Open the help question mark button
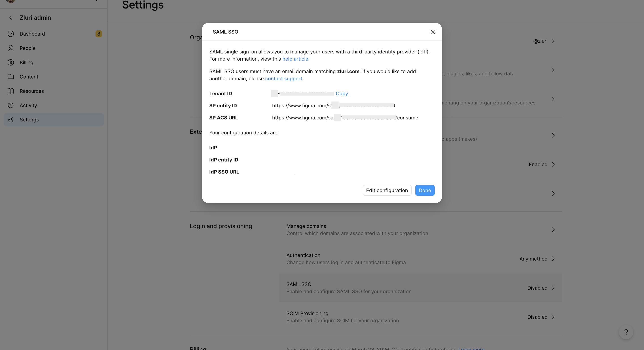The width and height of the screenshot is (644, 350). [626, 332]
